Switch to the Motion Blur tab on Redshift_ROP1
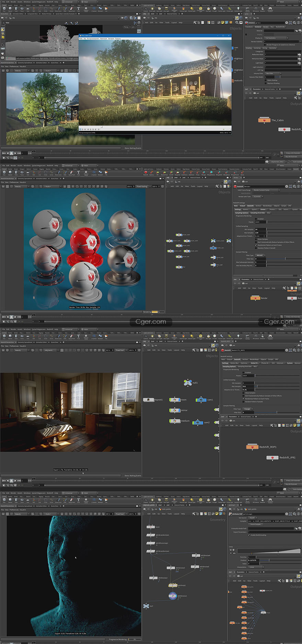The image size is (302, 644). (x=235, y=363)
